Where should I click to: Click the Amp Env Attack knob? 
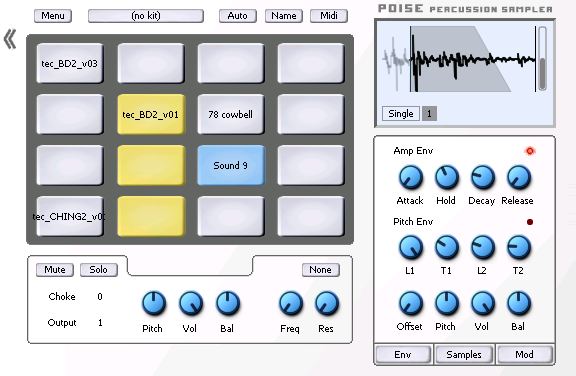coord(410,177)
